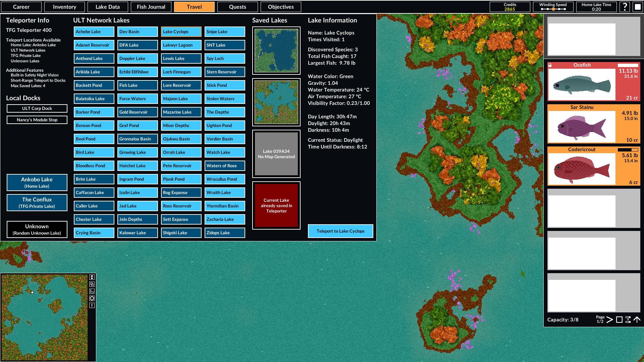Click the upward arrow icon in the inventory panel
This screenshot has width=644, height=362.
pyautogui.click(x=636, y=320)
